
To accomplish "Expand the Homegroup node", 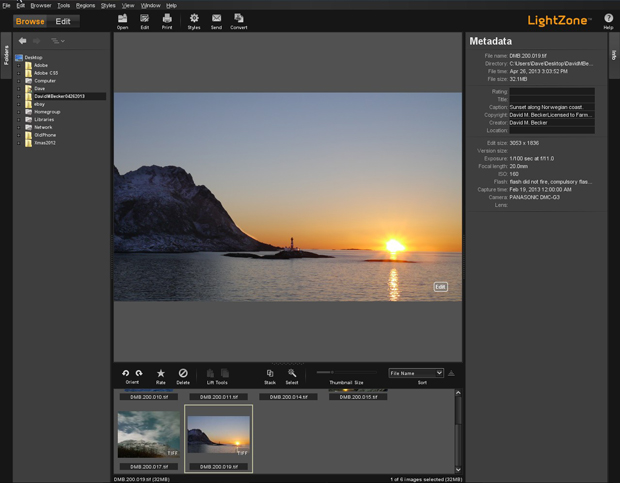I will click(18, 112).
